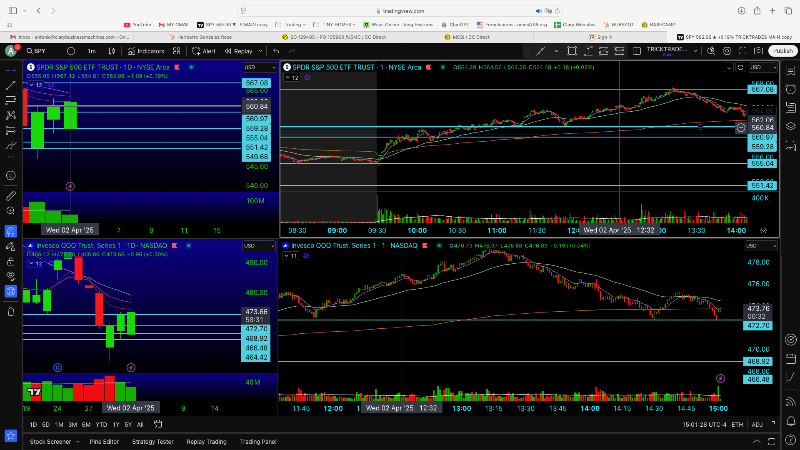This screenshot has height=450, width=800.
Task: Open the 1m interval selector
Action: pyautogui.click(x=91, y=51)
